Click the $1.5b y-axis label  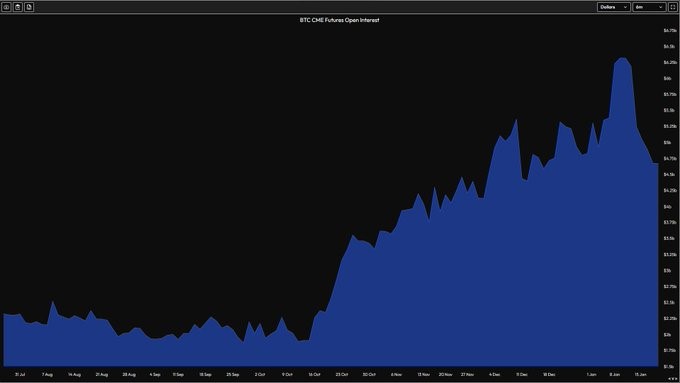click(x=670, y=367)
